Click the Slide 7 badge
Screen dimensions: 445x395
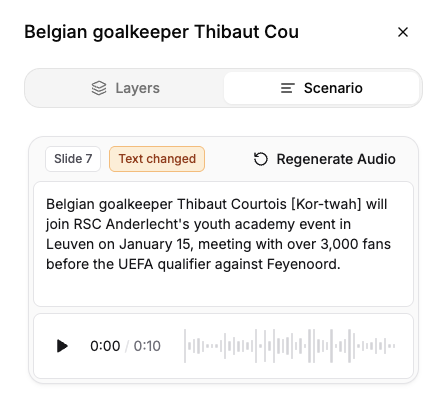(73, 159)
